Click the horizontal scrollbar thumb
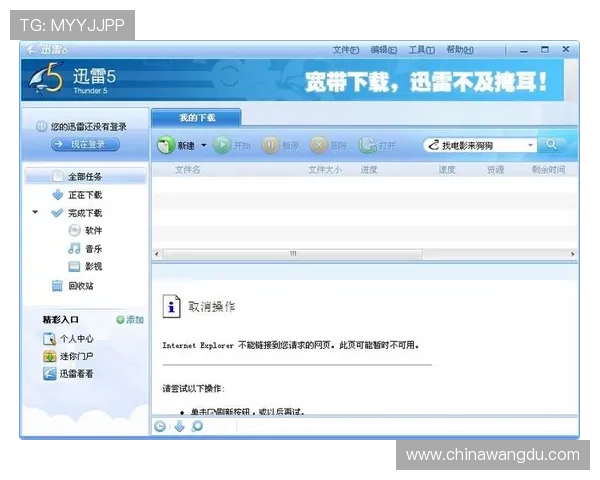600x480 pixels. point(293,254)
